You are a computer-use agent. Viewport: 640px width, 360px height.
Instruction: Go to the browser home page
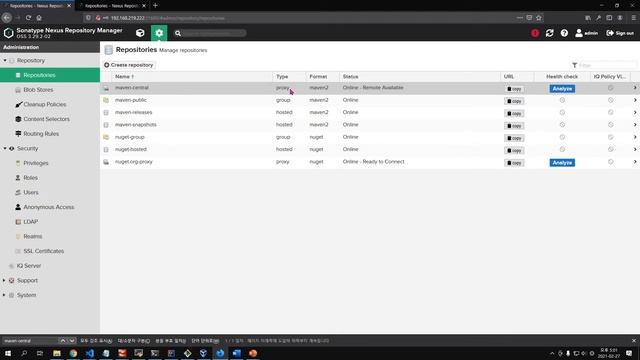click(39, 18)
